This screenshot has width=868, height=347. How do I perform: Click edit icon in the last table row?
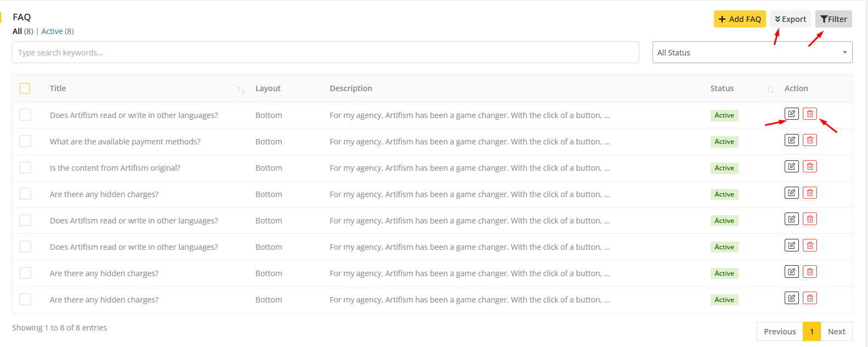pos(791,298)
